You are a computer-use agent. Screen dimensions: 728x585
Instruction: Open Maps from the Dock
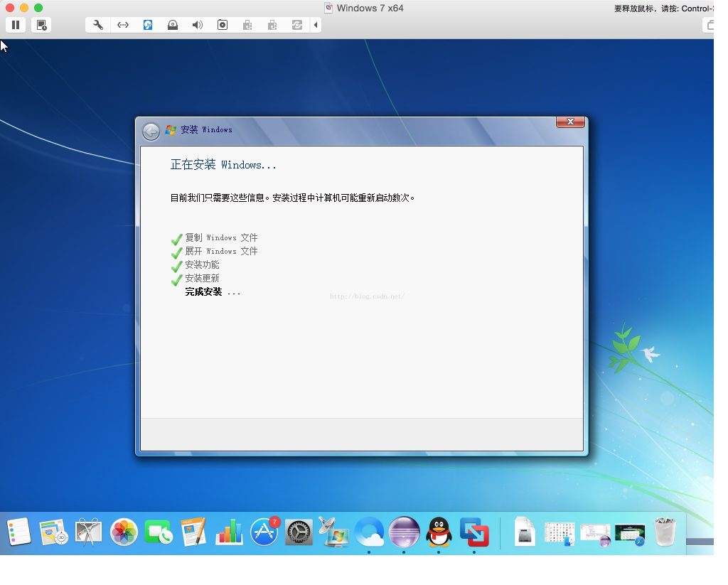pos(53,532)
